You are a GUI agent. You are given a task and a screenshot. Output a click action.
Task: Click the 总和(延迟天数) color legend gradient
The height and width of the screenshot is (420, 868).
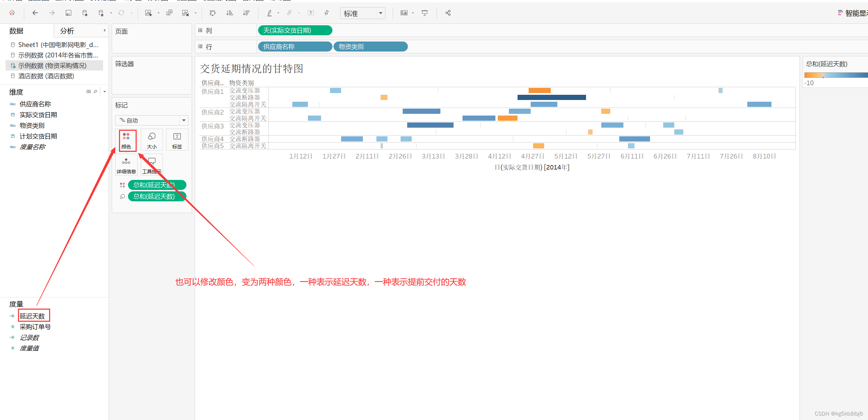pos(836,75)
